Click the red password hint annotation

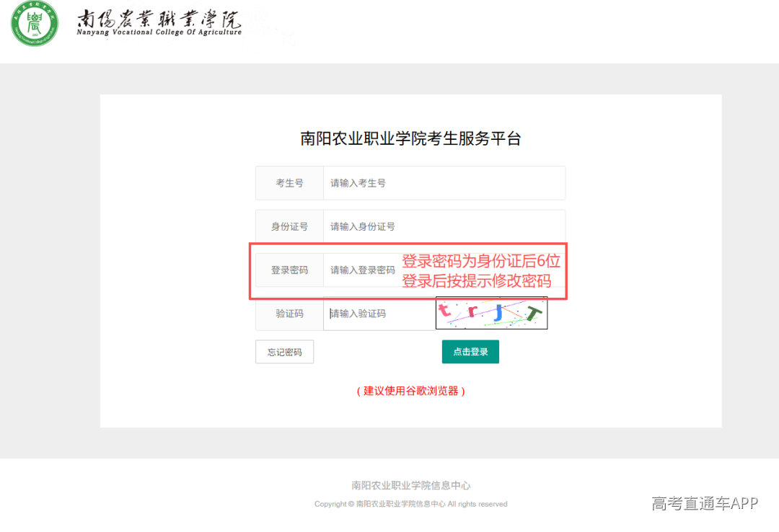(x=480, y=271)
